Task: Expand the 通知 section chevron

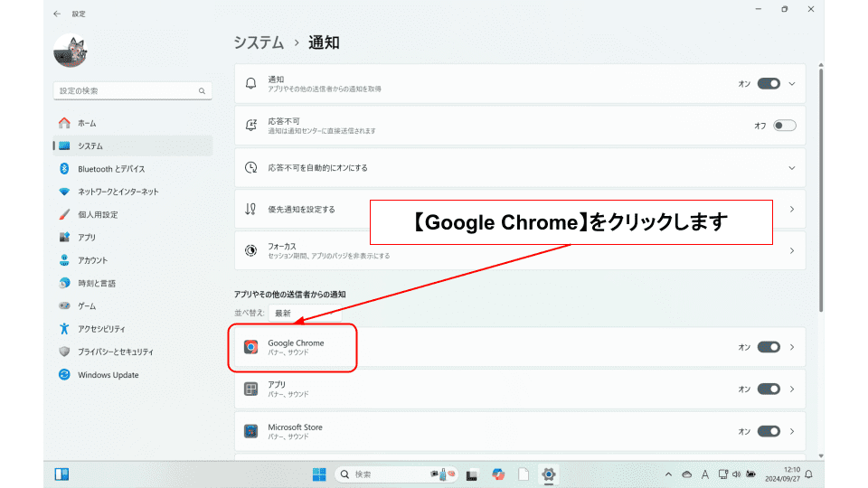Action: point(792,84)
